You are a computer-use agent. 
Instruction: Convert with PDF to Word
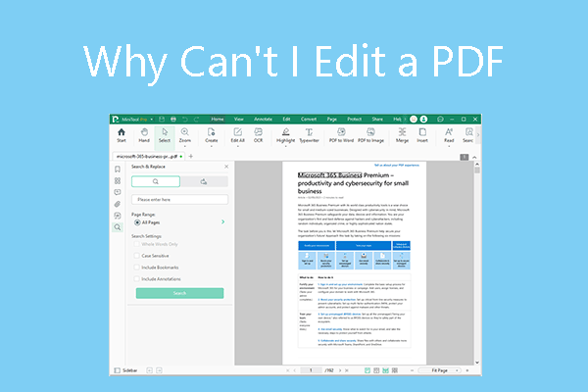point(341,135)
